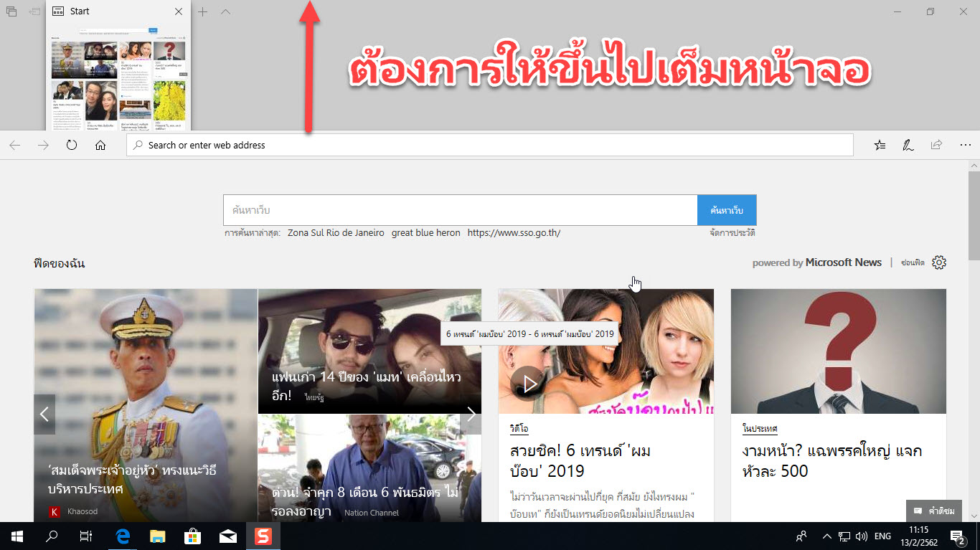Click the ในประเทศ category label

point(760,429)
